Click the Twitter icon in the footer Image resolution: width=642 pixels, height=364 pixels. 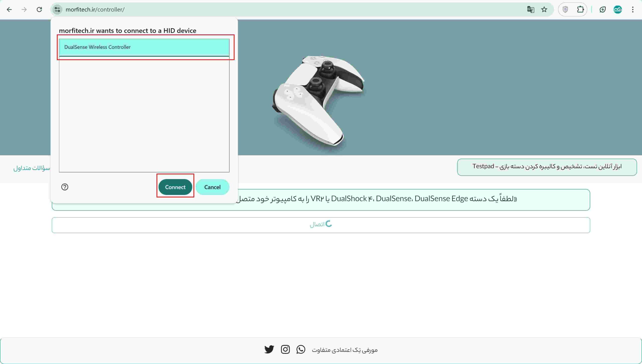coord(269,349)
